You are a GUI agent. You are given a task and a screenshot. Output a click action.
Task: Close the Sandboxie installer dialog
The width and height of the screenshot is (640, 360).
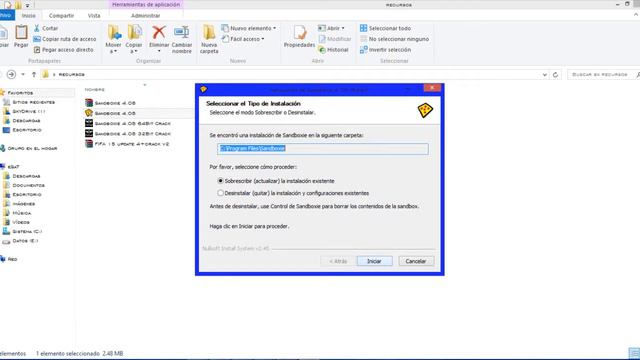pyautogui.click(x=432, y=88)
